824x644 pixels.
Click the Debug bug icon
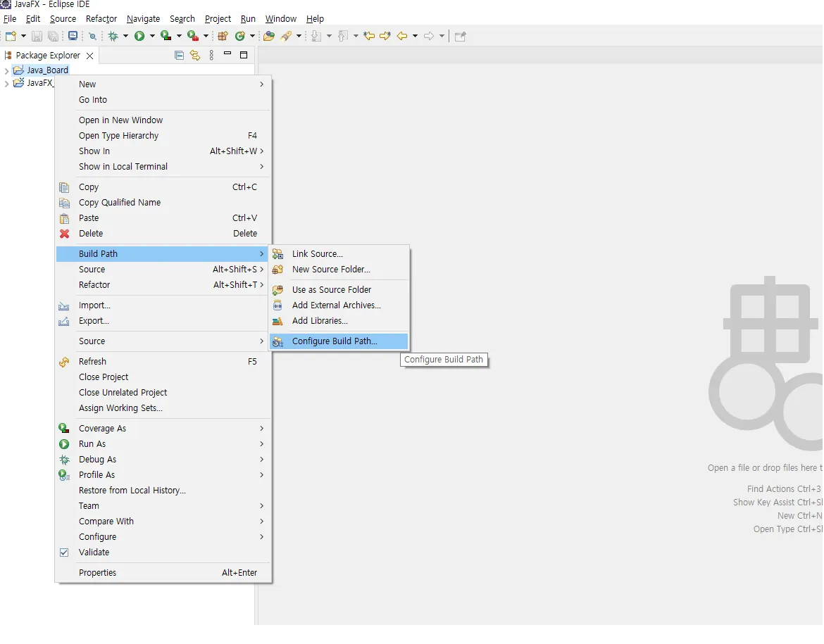[113, 36]
